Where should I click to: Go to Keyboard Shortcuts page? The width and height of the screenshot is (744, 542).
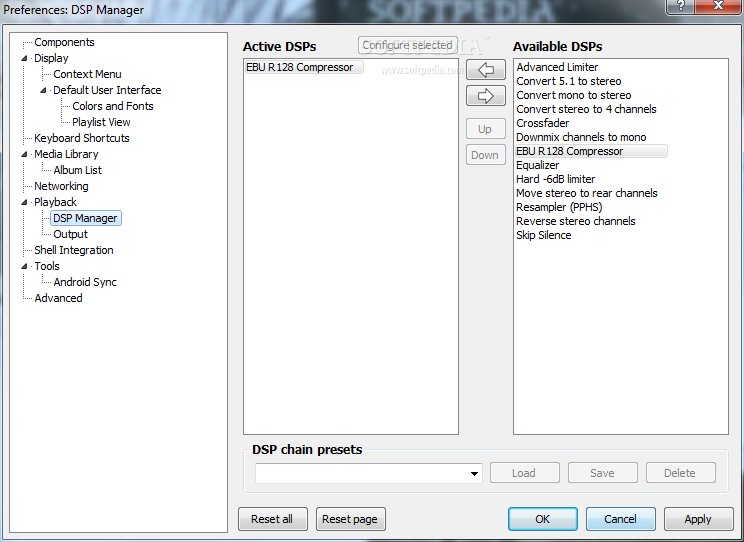pos(82,138)
